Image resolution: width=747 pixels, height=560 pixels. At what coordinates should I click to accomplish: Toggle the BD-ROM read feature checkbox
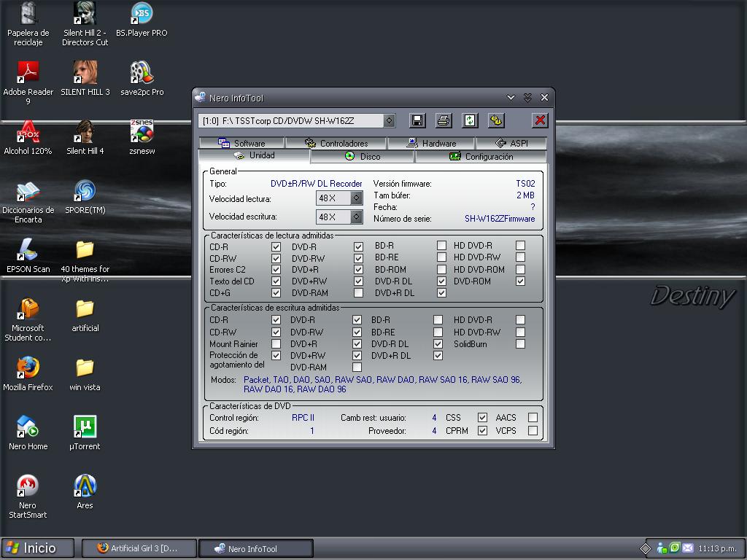pos(441,270)
